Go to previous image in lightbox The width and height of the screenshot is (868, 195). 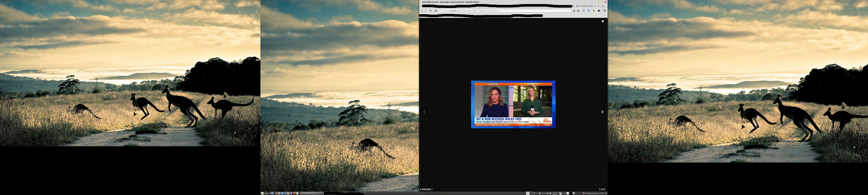(x=424, y=112)
